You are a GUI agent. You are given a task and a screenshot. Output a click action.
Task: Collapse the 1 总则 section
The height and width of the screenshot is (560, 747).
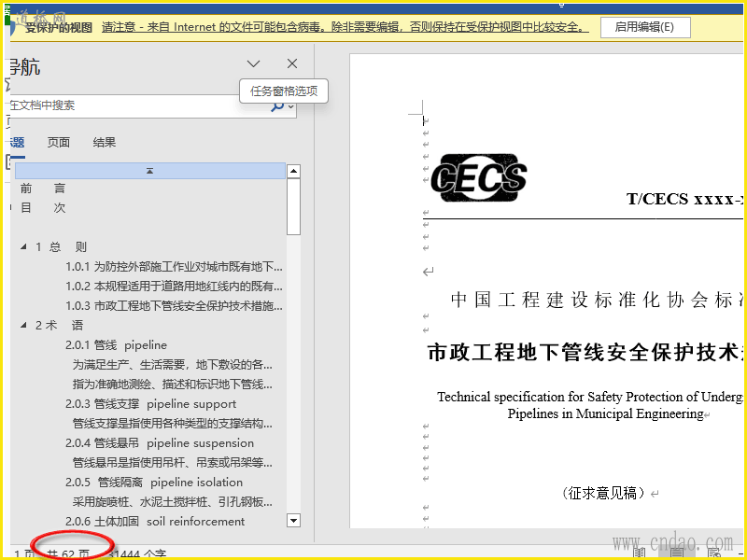(23, 246)
